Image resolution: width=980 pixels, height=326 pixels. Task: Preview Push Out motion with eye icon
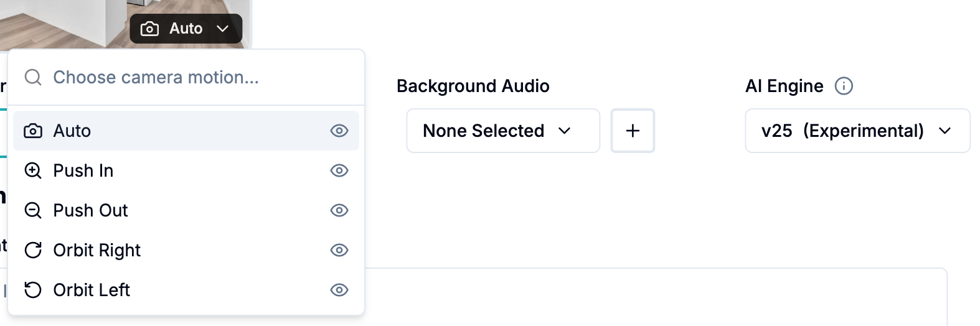point(339,210)
